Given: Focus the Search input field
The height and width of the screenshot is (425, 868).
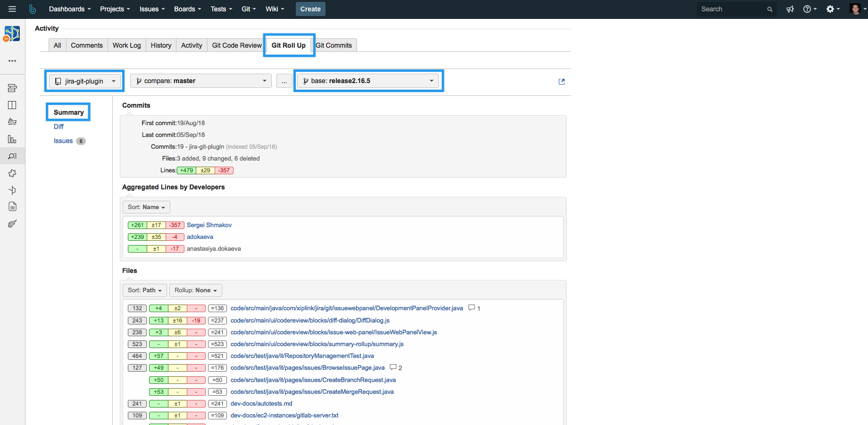Looking at the screenshot, I should click(732, 9).
